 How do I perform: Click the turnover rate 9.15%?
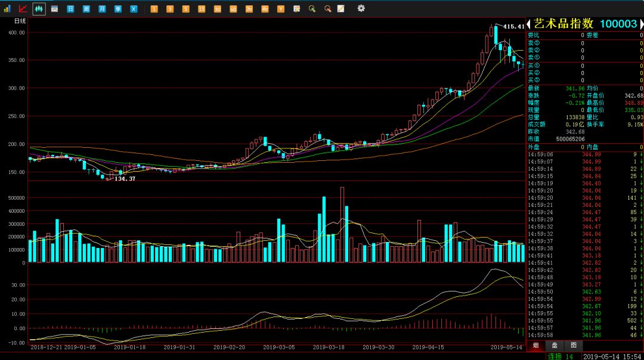point(635,125)
